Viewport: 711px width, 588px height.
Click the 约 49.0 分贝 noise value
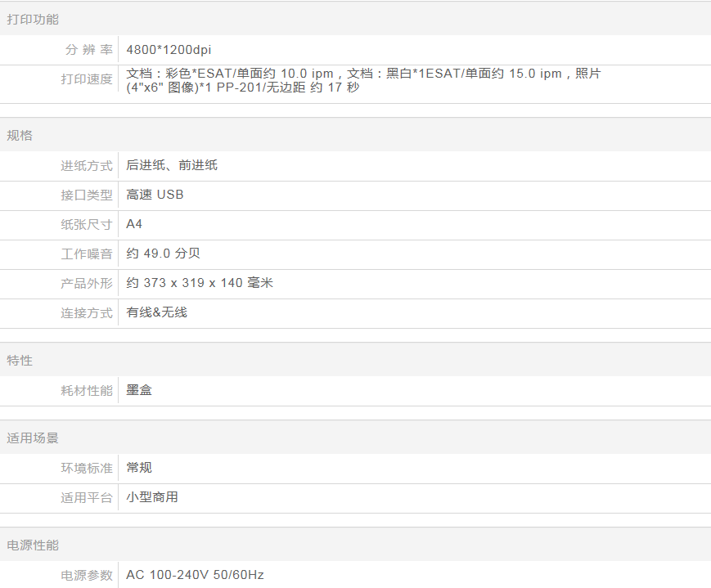pos(163,254)
